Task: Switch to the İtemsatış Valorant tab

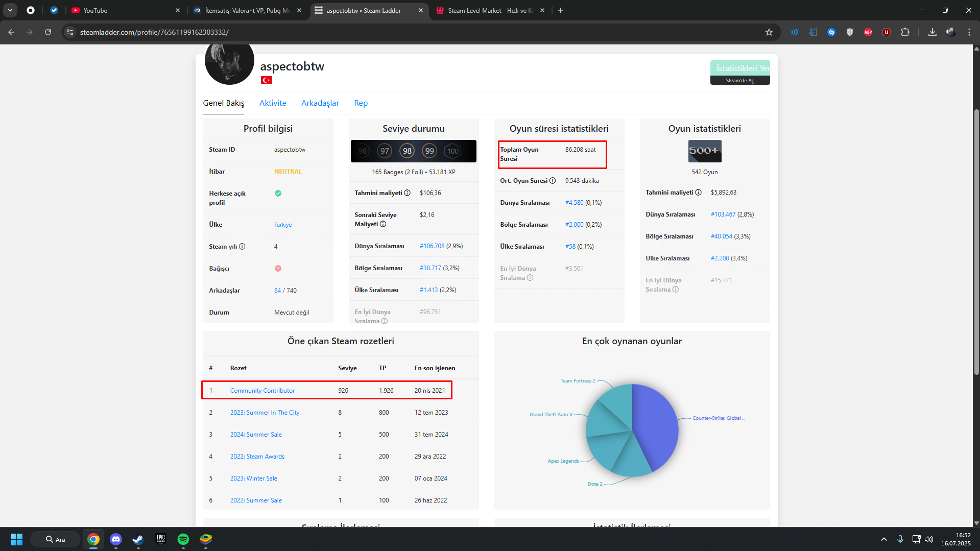Action: (248, 10)
